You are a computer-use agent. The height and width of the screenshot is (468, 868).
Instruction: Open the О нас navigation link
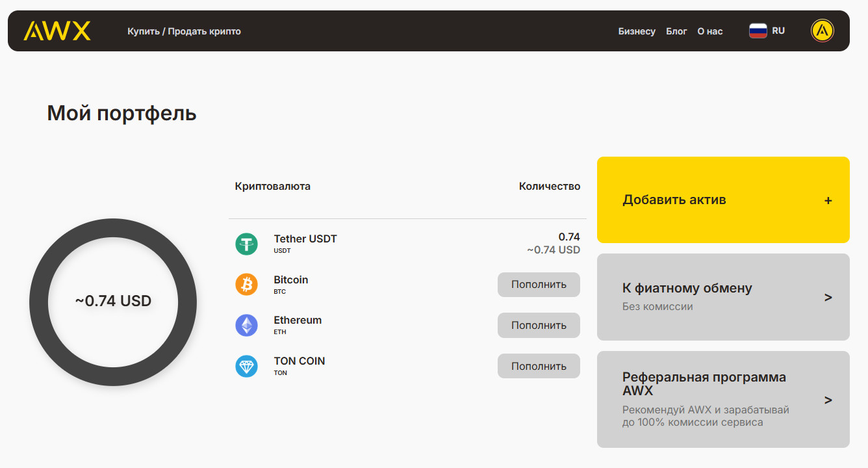pos(709,31)
